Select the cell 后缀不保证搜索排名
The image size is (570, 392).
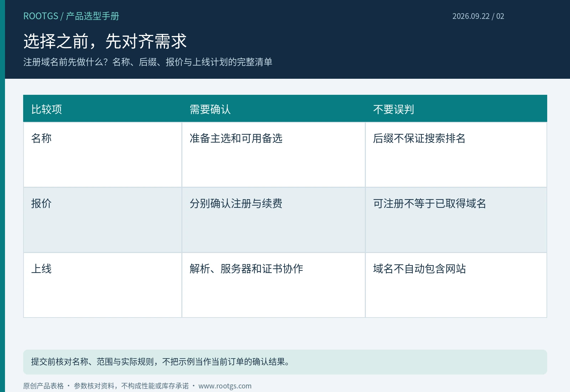pyautogui.click(x=456, y=155)
